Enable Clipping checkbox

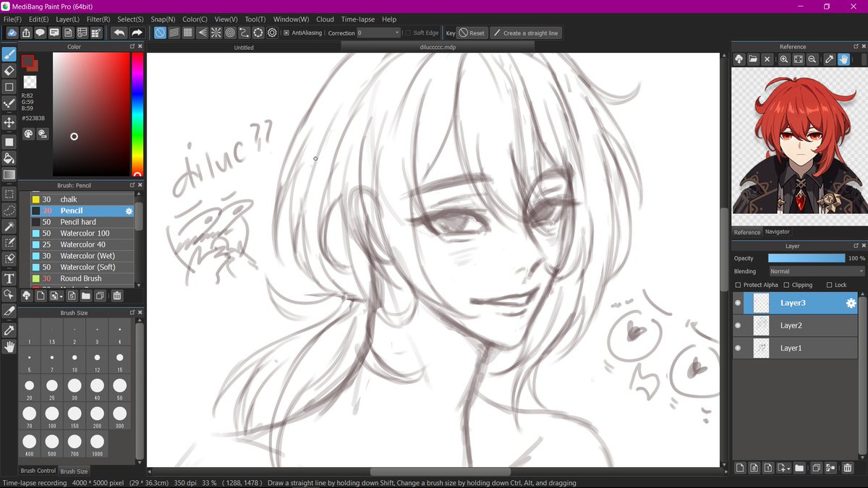pyautogui.click(x=786, y=285)
